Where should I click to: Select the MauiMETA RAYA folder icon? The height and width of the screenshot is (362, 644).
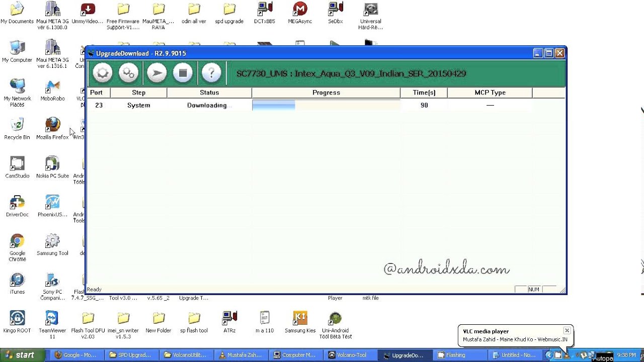tap(158, 16)
